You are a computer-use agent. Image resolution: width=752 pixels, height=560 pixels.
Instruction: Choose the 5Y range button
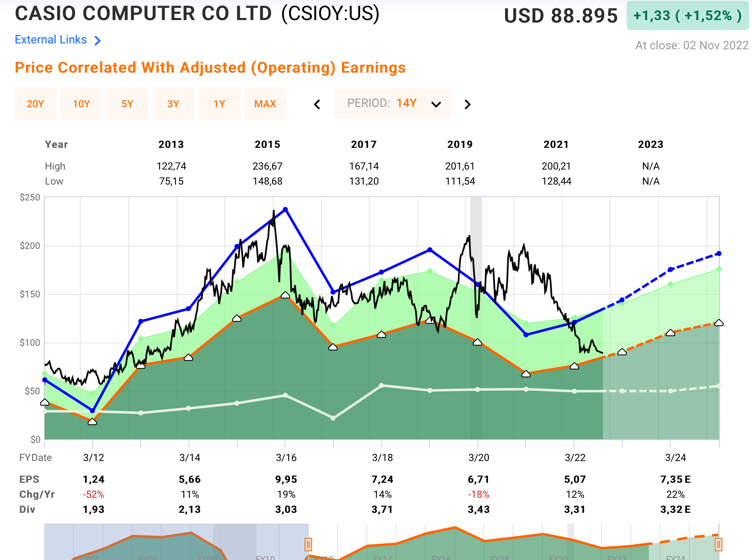point(127,104)
